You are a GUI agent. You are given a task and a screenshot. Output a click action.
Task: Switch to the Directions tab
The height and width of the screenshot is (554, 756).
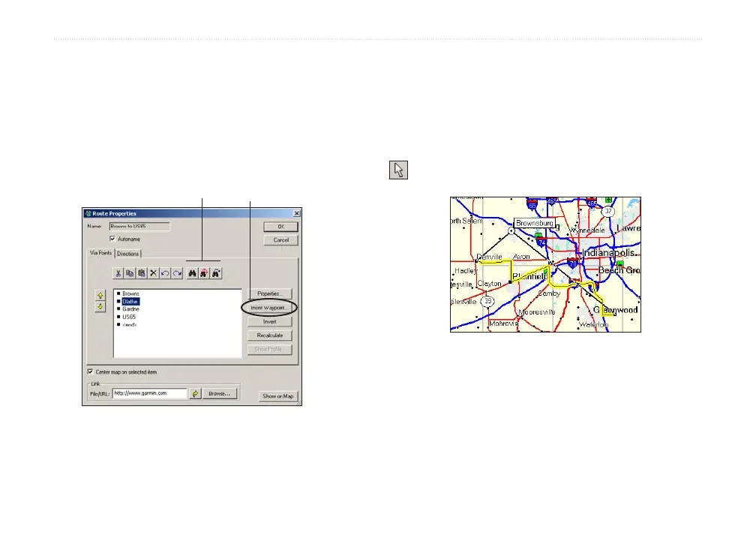coord(127,254)
